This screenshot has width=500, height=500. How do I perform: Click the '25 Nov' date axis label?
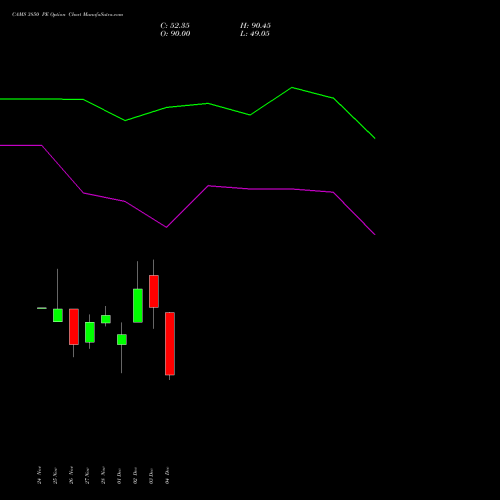pyautogui.click(x=55, y=475)
